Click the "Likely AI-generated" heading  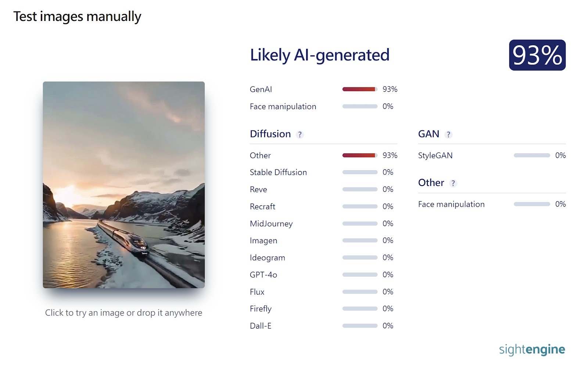[319, 55]
